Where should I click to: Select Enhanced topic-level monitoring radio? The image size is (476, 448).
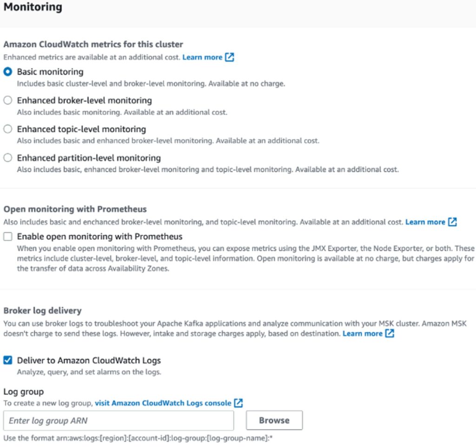coord(7,129)
